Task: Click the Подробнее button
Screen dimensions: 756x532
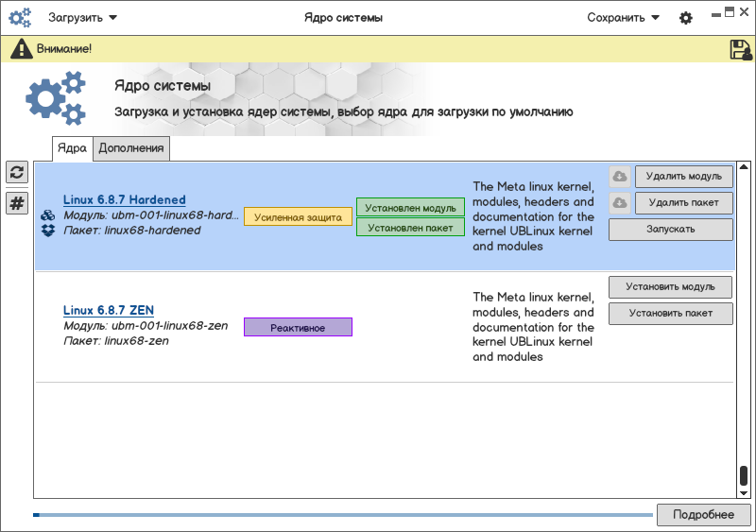Action: coord(703,514)
